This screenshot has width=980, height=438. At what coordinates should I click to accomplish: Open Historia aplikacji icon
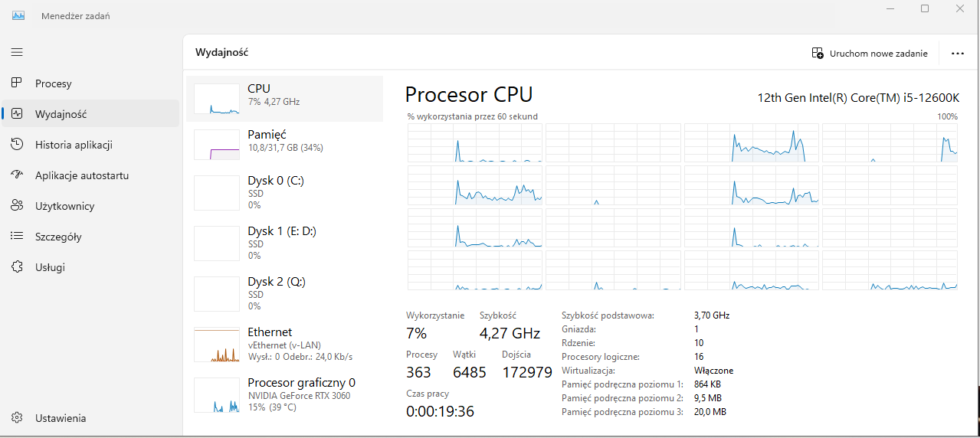(17, 145)
